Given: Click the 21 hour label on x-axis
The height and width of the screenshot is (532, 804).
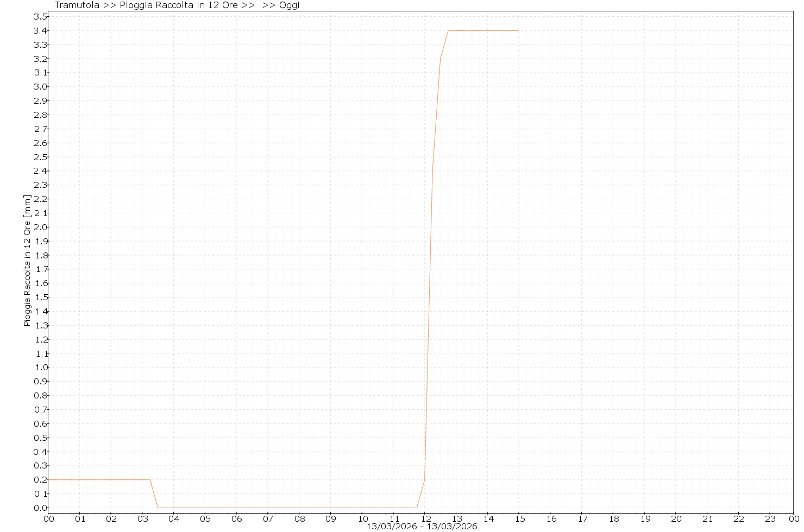Looking at the screenshot, I should [707, 518].
